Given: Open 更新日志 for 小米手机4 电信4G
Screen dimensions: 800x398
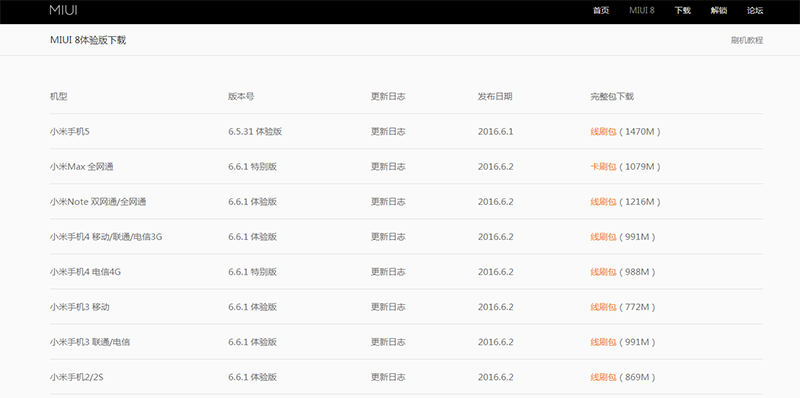Looking at the screenshot, I should click(x=388, y=272).
